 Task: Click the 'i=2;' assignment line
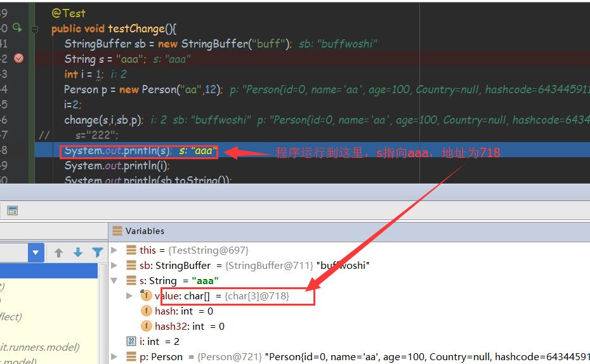pyautogui.click(x=72, y=105)
